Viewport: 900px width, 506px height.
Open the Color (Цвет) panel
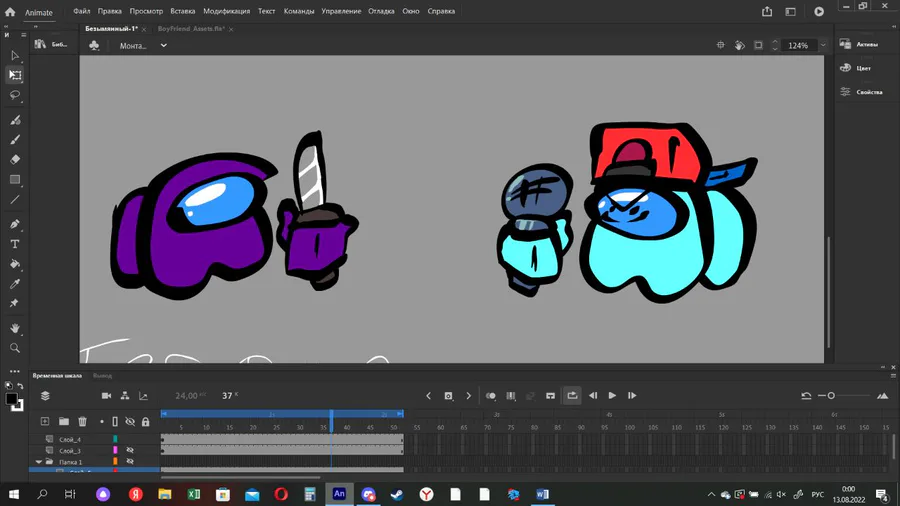click(x=855, y=68)
